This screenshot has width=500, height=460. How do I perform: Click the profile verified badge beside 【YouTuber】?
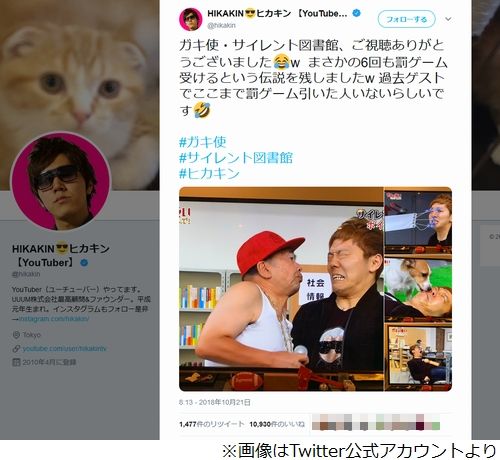84,263
